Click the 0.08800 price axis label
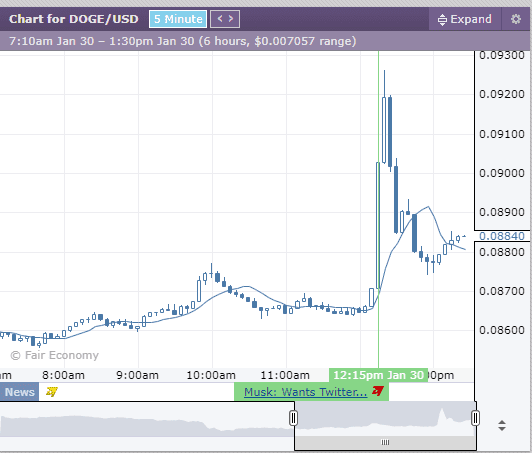The width and height of the screenshot is (532, 453). (x=502, y=252)
